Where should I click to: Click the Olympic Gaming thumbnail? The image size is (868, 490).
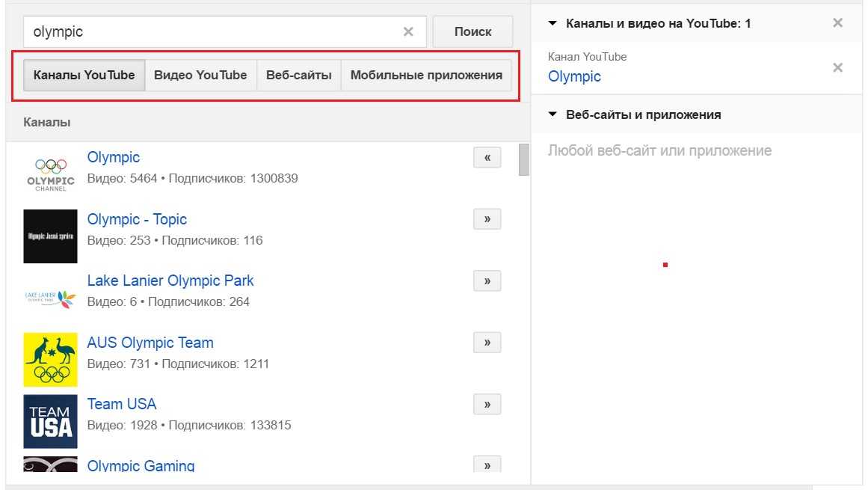click(x=50, y=464)
